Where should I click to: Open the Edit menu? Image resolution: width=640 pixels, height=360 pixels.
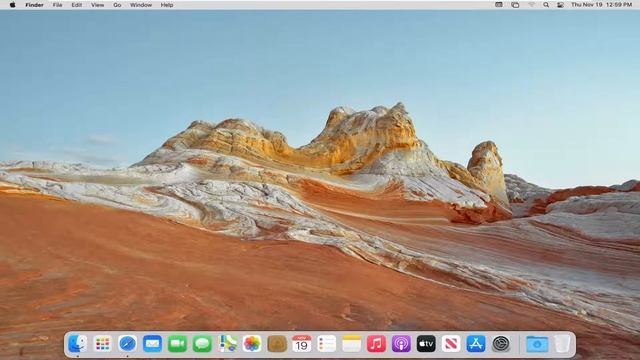click(x=77, y=5)
